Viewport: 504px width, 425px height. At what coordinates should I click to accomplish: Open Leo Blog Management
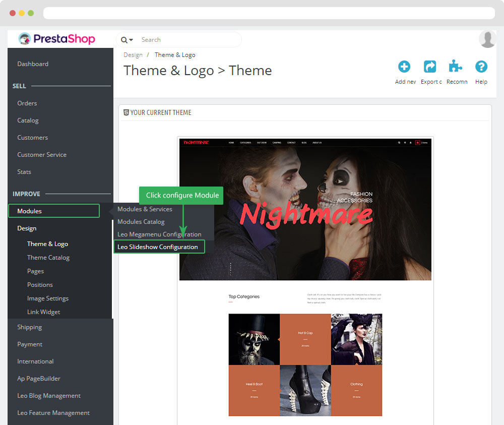pyautogui.click(x=49, y=396)
